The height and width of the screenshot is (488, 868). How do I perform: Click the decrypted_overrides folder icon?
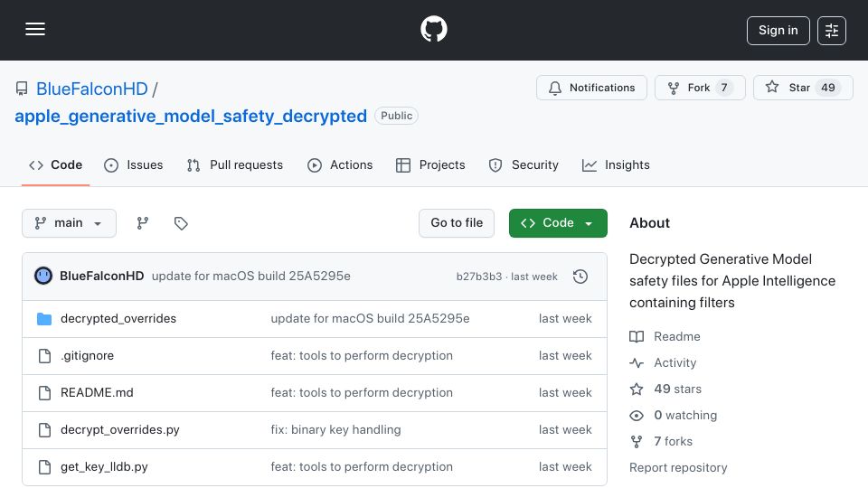[44, 319]
